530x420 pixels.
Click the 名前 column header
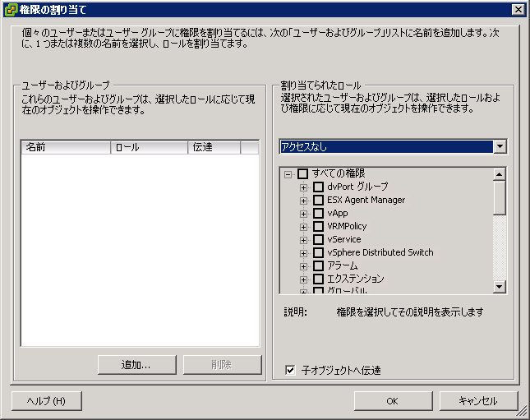(66, 147)
